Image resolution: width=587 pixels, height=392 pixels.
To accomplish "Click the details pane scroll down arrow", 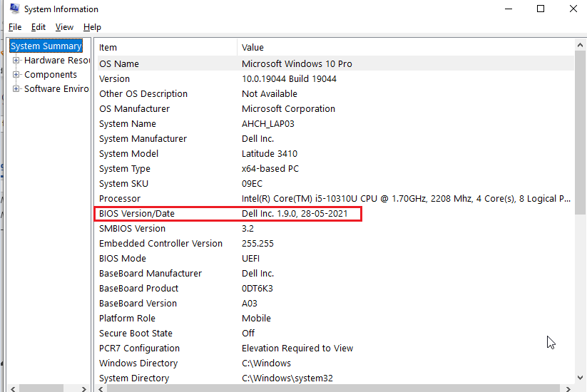I will [x=581, y=378].
